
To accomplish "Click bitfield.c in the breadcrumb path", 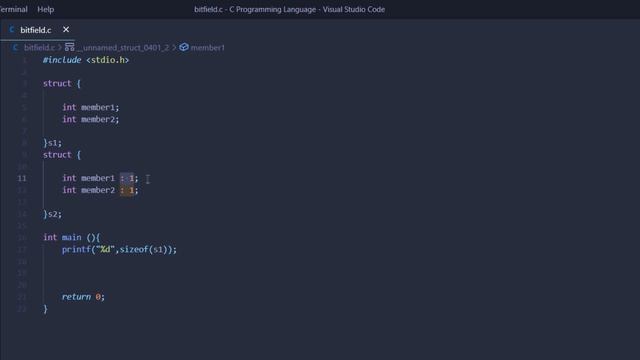I will coord(39,48).
